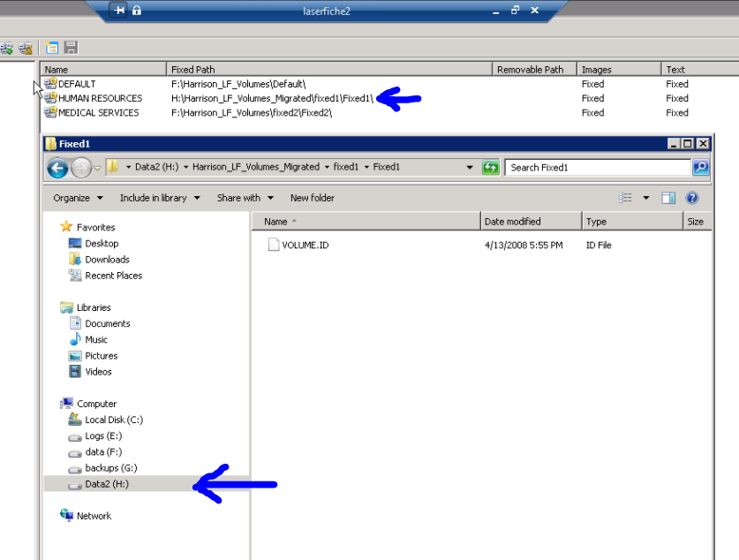
Task: Open the Organize menu
Action: point(78,198)
